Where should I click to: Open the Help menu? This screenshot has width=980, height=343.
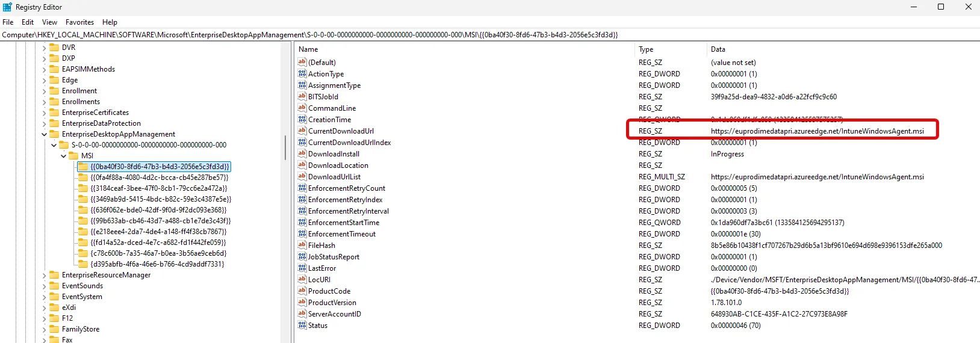pyautogui.click(x=110, y=22)
